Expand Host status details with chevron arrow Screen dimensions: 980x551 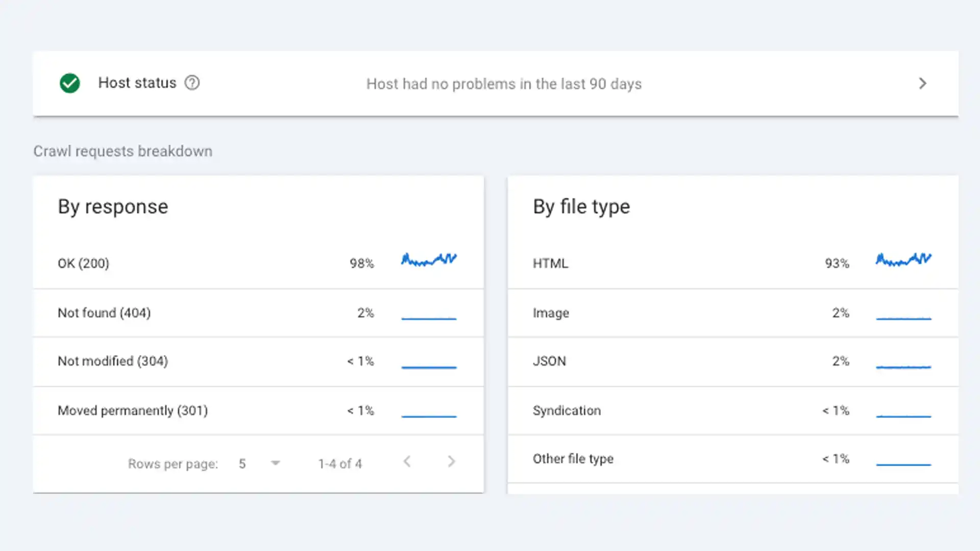tap(922, 83)
